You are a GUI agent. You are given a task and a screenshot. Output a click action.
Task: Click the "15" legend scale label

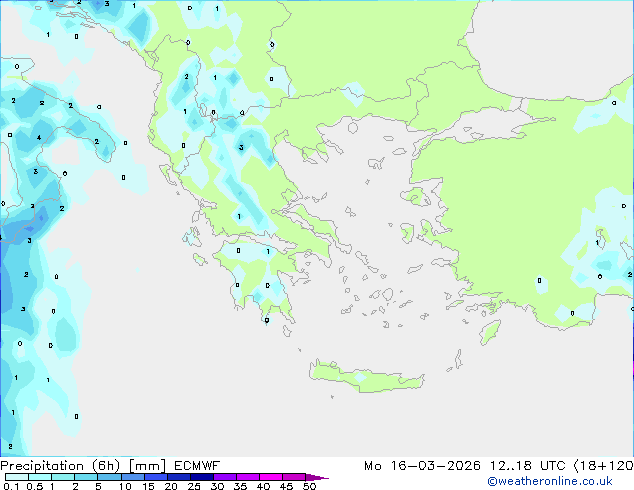(x=148, y=486)
